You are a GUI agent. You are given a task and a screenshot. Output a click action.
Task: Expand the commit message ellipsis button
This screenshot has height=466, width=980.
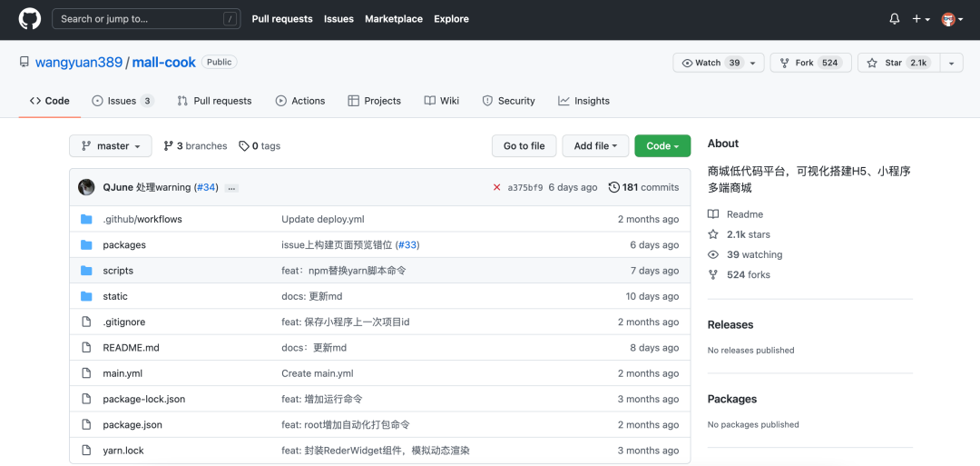point(232,188)
